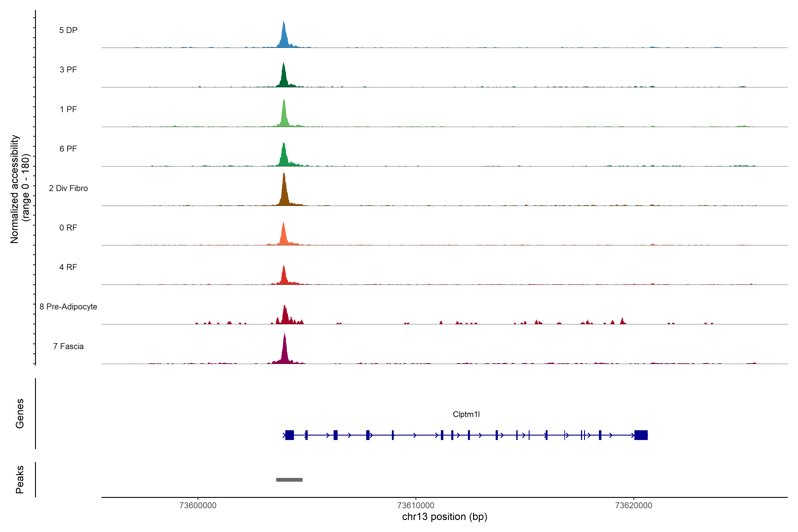798x532 pixels.
Task: Click the first exon box of Clptm1l
Action: click(x=289, y=435)
